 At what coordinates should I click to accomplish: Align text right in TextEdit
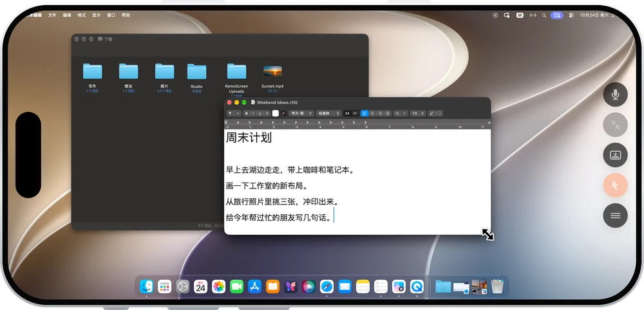point(380,113)
